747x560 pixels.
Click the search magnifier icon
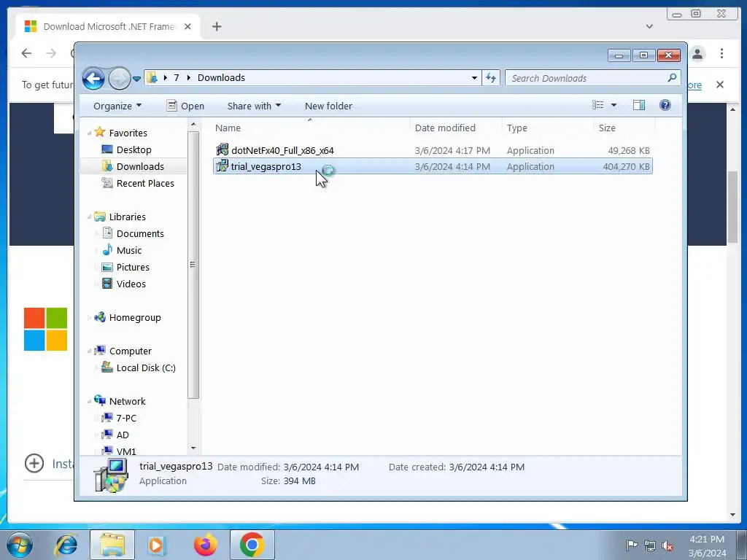(672, 77)
